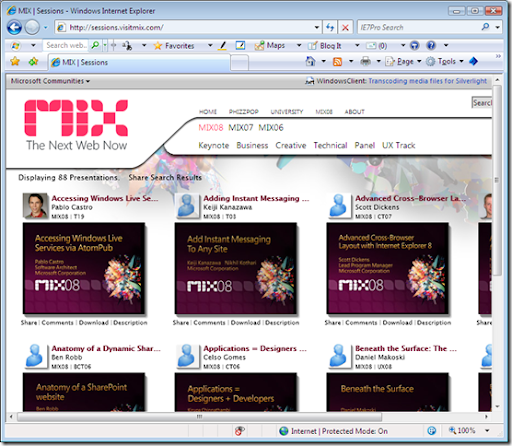This screenshot has width=512, height=446.
Task: Expand the Maps dropdown arrow
Action: click(299, 45)
